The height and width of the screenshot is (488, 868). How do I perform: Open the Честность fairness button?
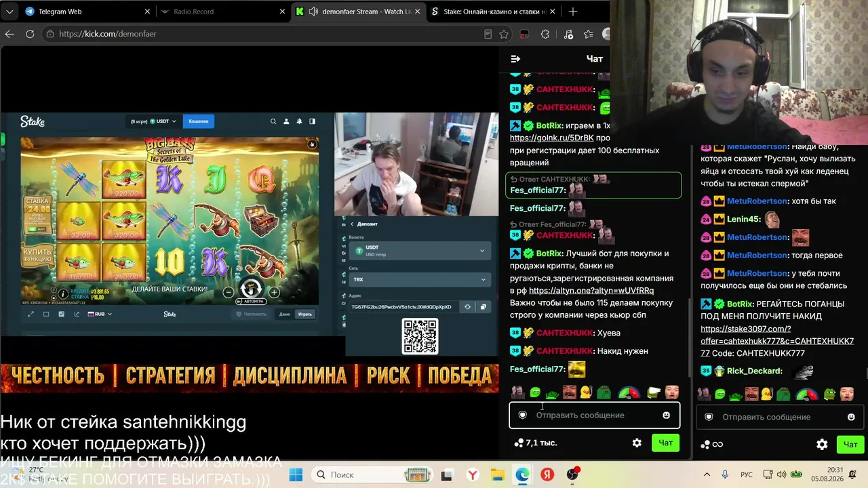(251, 314)
